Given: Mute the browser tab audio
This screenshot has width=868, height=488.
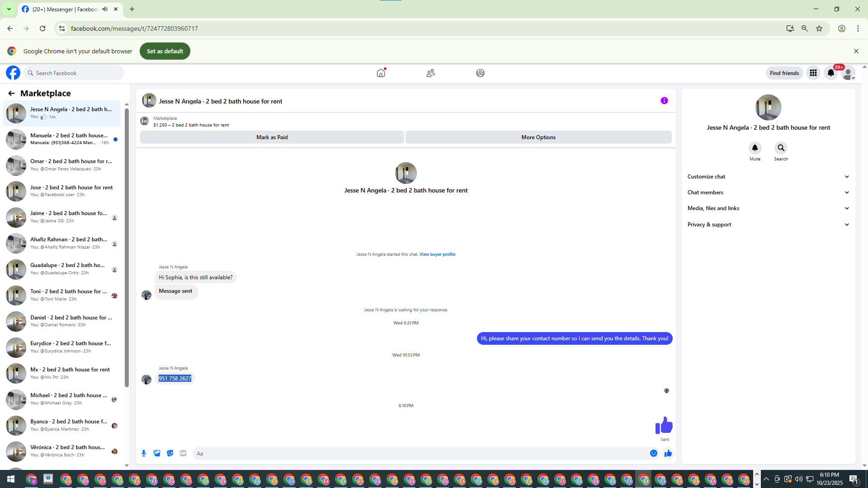Looking at the screenshot, I should (x=105, y=9).
